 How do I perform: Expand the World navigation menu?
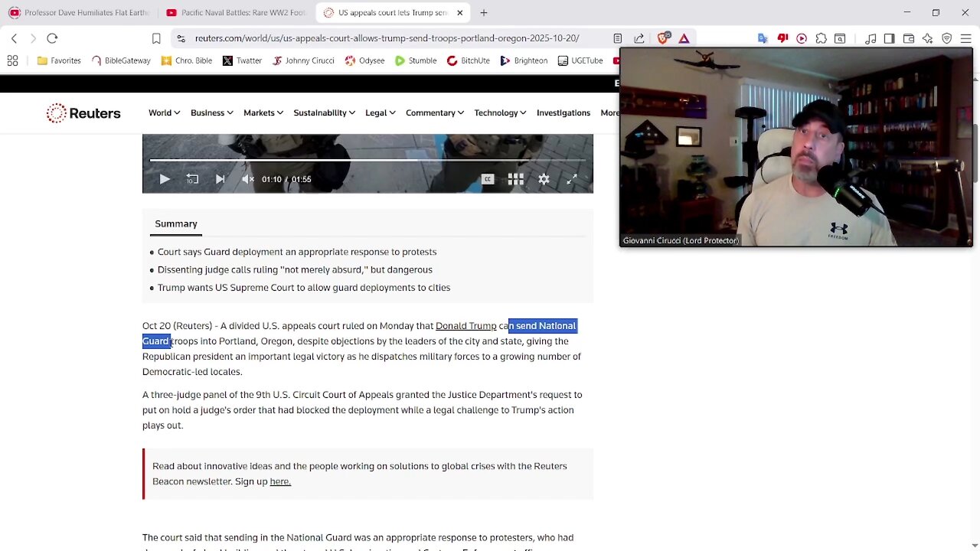[x=164, y=112]
